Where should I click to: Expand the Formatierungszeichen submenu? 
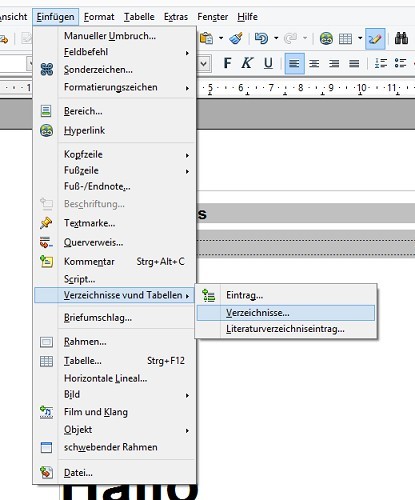115,87
